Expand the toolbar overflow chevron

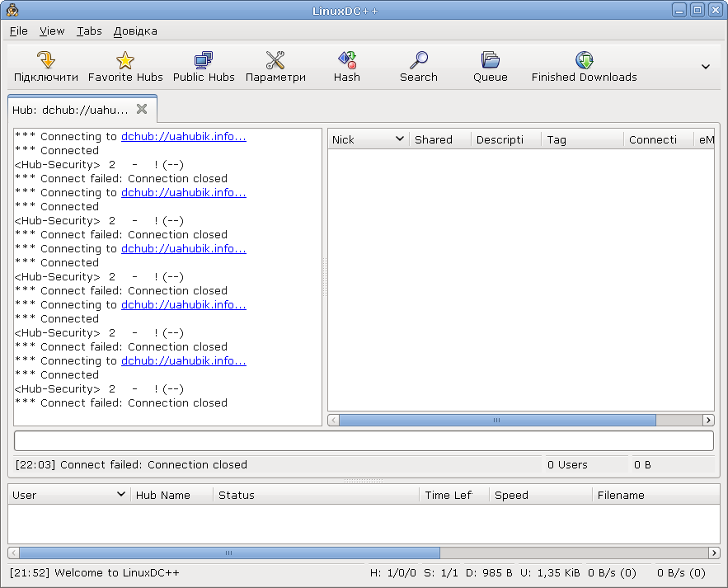point(706,67)
